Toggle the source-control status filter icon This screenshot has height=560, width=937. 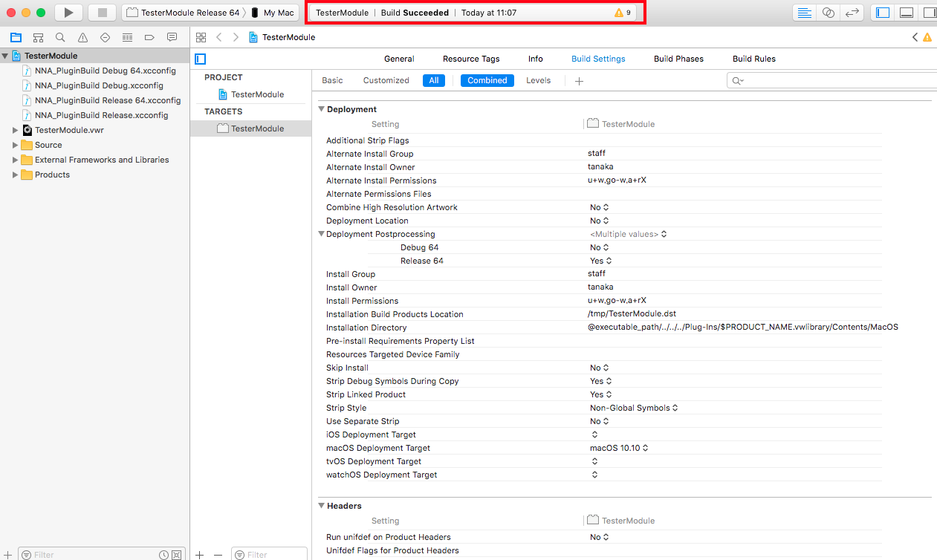176,555
